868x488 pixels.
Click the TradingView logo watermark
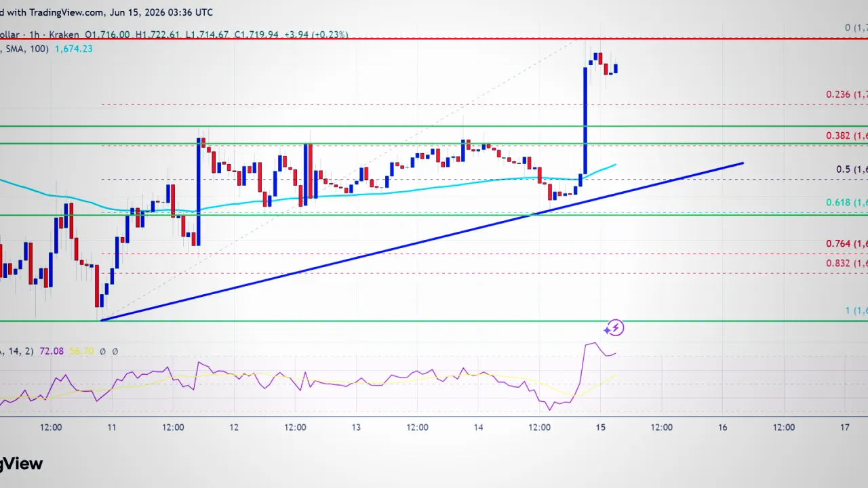point(21,464)
